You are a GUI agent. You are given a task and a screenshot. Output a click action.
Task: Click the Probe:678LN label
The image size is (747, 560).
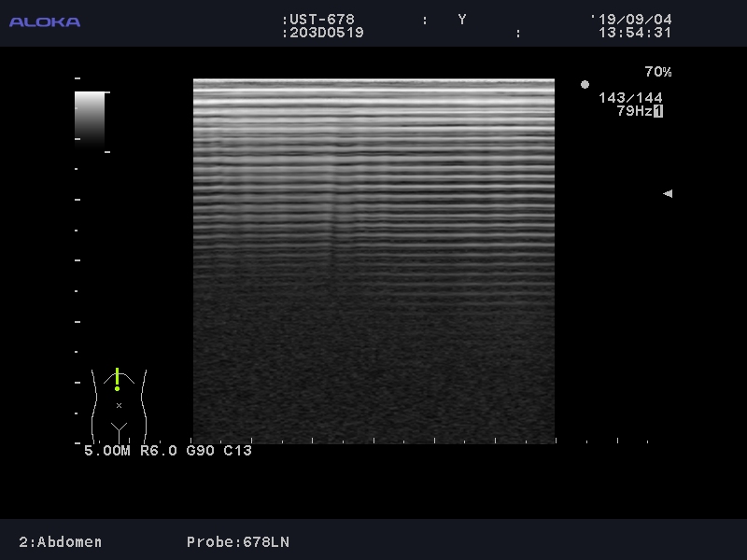click(x=238, y=542)
